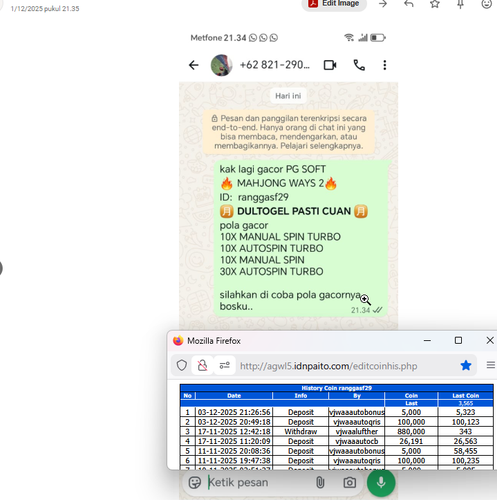Click the last coin value 100,235
The height and width of the screenshot is (500, 497).
coord(466,461)
